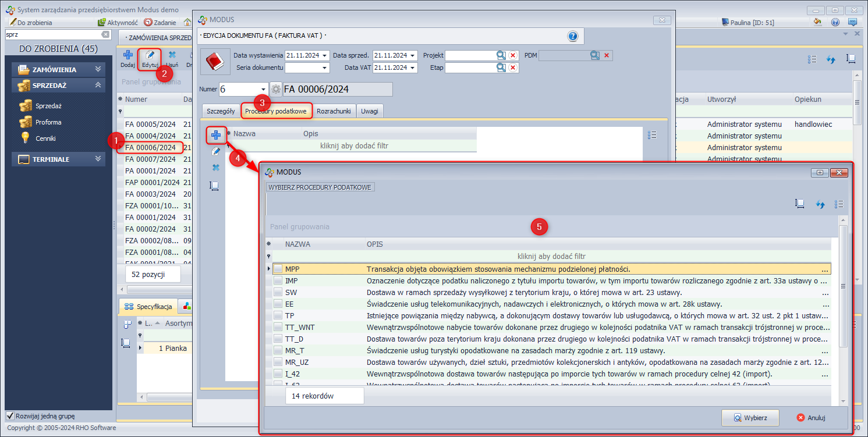Click the help question mark icon
The height and width of the screenshot is (437, 868).
tap(572, 37)
